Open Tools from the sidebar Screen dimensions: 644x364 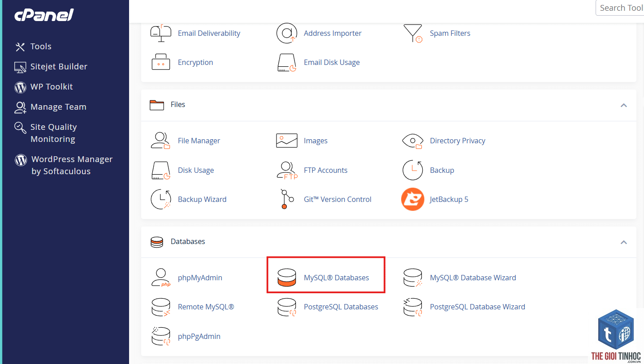[41, 47]
